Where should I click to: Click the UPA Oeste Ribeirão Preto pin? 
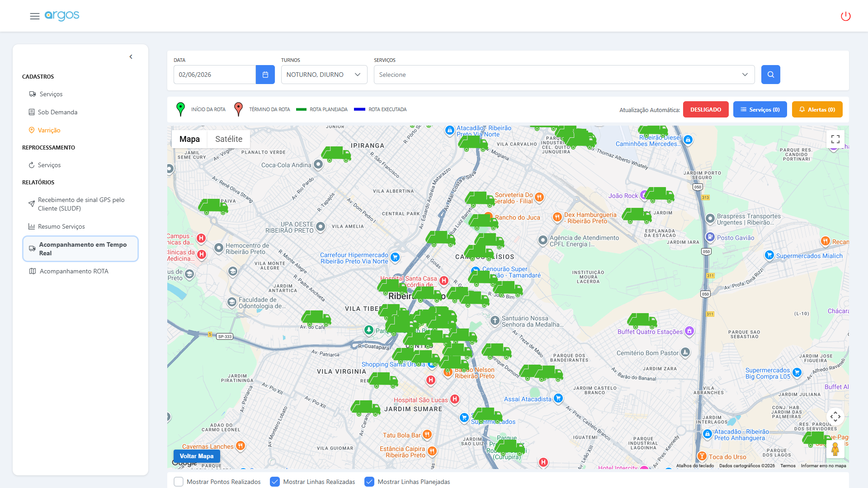(321, 226)
